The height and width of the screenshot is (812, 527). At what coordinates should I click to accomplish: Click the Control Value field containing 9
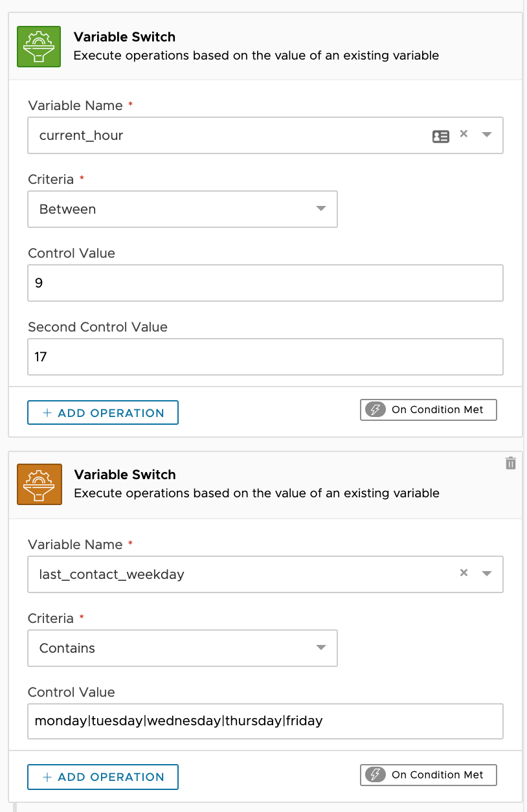point(265,283)
